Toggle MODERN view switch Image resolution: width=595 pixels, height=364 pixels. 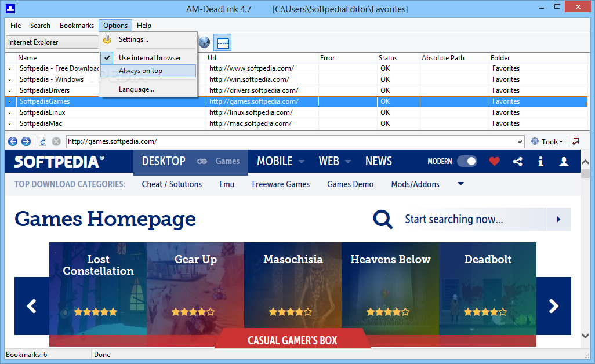point(467,161)
